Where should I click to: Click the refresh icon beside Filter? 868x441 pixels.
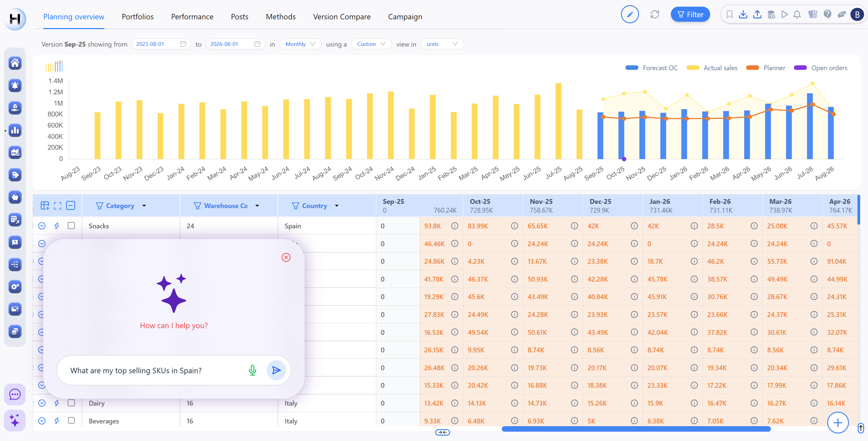(654, 15)
